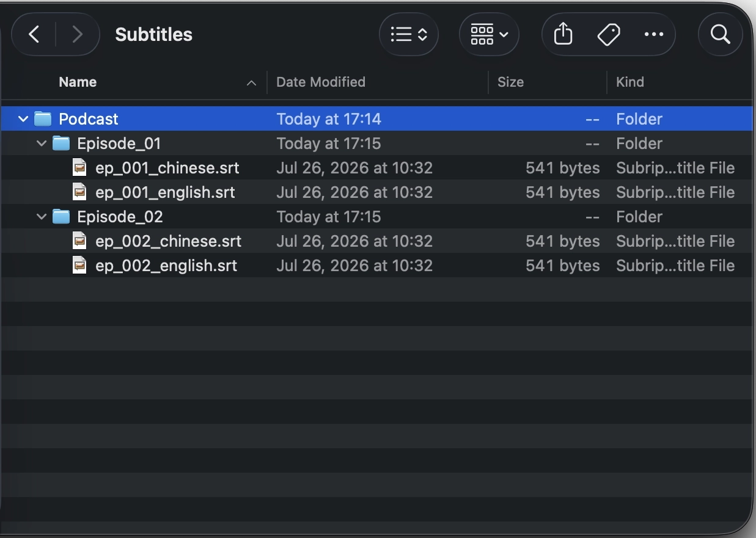Click the Subtitles window title

click(x=154, y=35)
